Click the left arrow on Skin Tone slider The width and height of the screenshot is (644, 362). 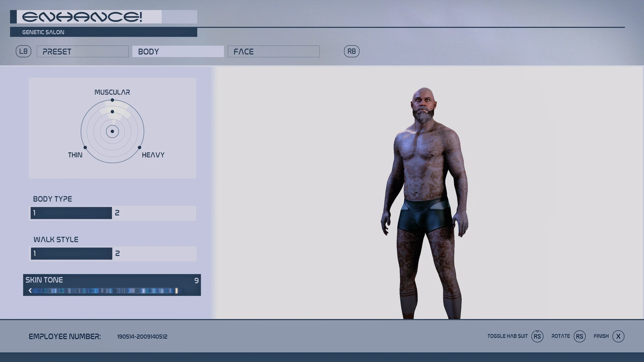click(30, 291)
